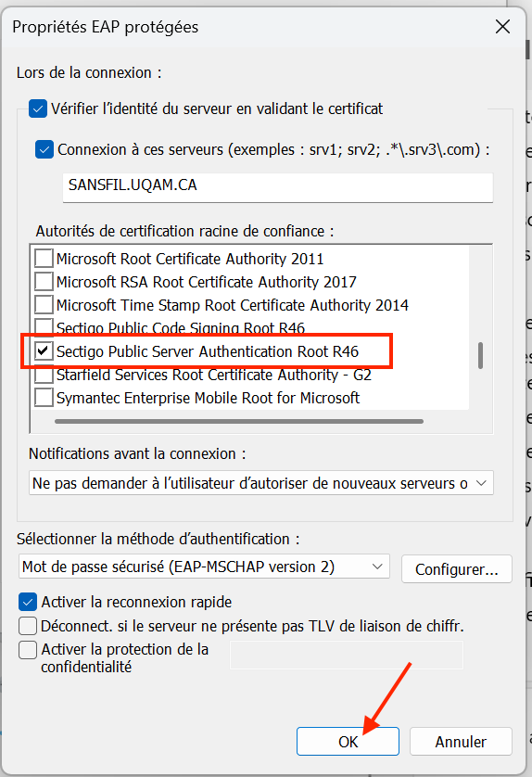The image size is (532, 777).
Task: Click the certificate list vertical scrollbar thumb
Action: 480,355
